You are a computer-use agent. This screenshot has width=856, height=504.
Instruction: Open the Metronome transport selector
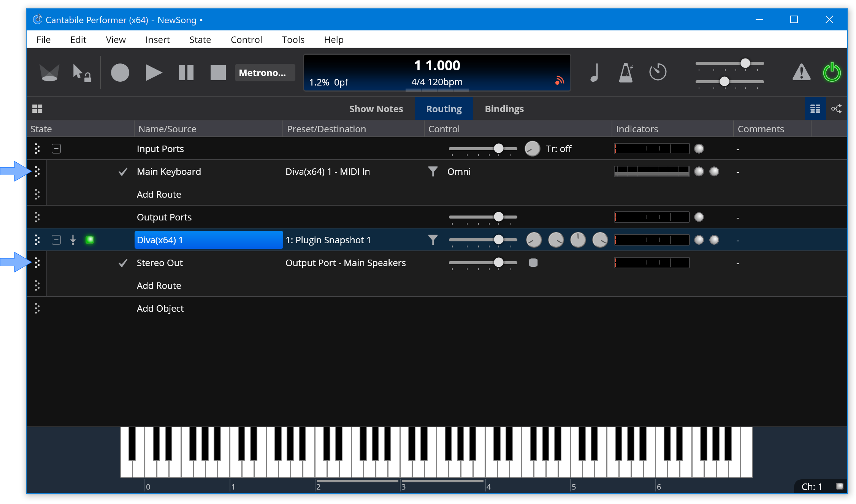tap(265, 73)
